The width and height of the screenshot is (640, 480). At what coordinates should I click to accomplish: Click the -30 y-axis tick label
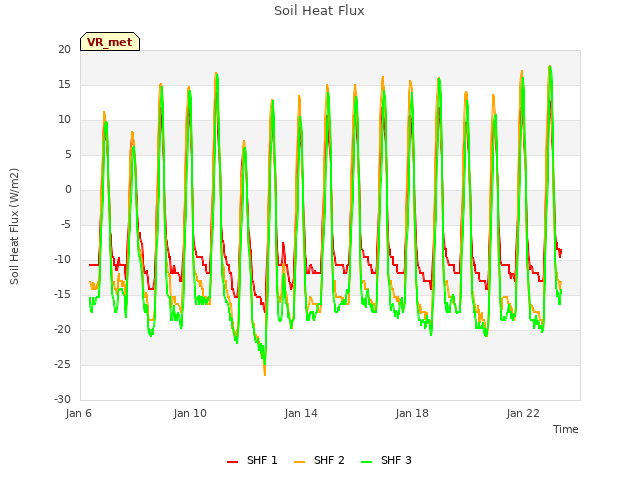tap(62, 400)
